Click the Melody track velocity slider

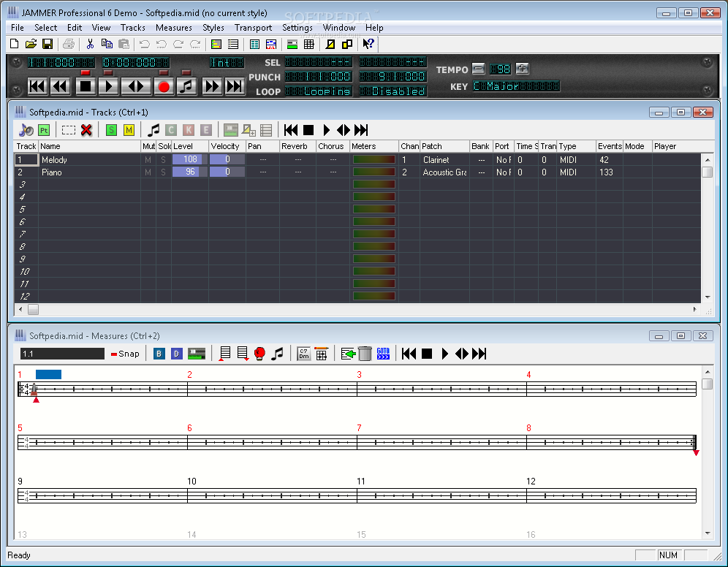pos(227,159)
